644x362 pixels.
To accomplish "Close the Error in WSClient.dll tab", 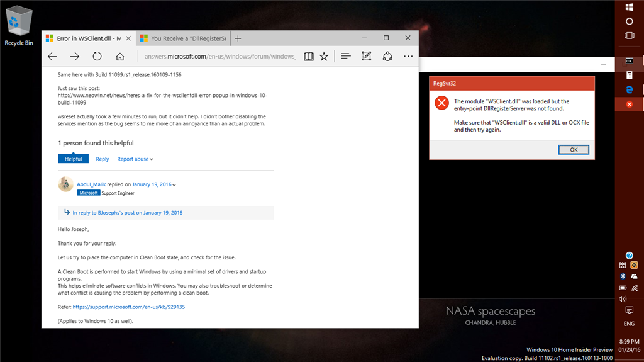I will click(128, 38).
